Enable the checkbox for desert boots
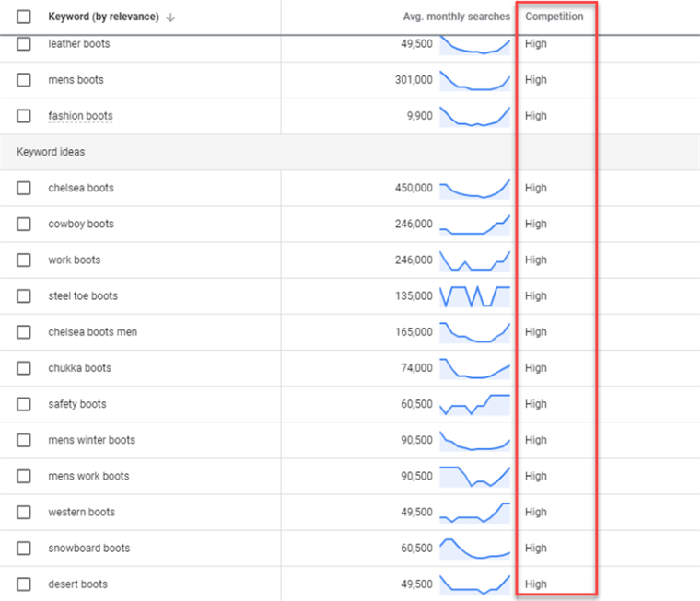 click(x=24, y=584)
